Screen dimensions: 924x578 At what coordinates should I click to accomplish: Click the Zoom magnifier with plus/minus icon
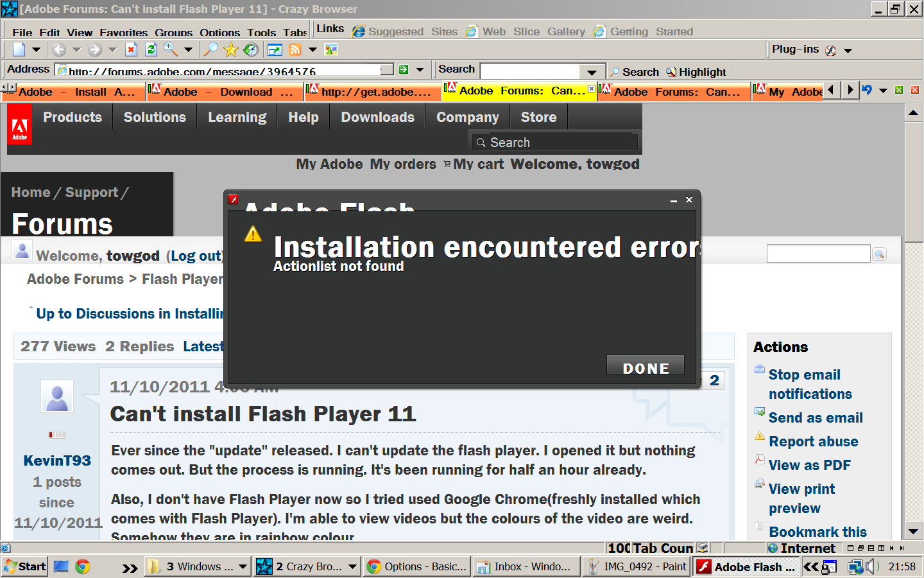pyautogui.click(x=171, y=49)
